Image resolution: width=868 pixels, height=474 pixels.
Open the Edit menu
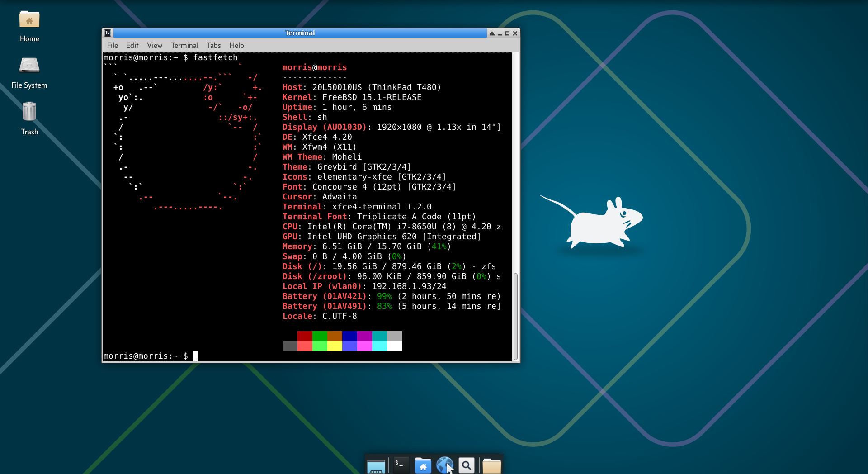132,45
